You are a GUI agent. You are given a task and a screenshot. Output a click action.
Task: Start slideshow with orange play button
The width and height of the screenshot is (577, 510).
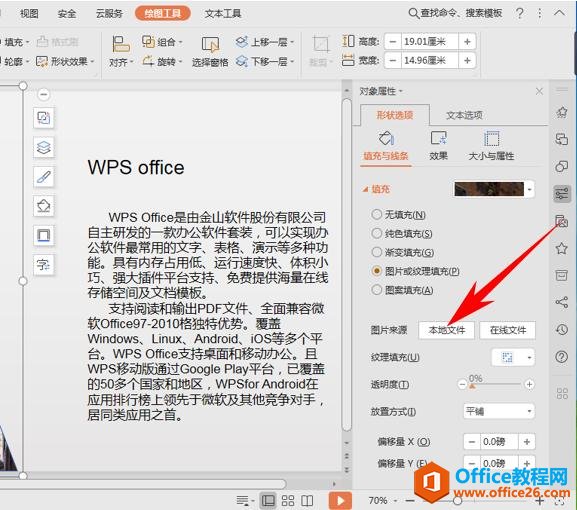pos(340,500)
